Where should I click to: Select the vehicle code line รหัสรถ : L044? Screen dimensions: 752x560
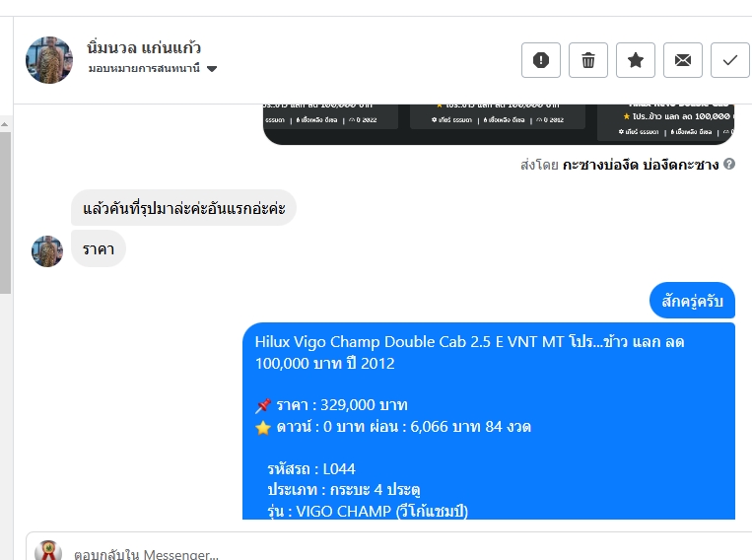[x=311, y=469]
